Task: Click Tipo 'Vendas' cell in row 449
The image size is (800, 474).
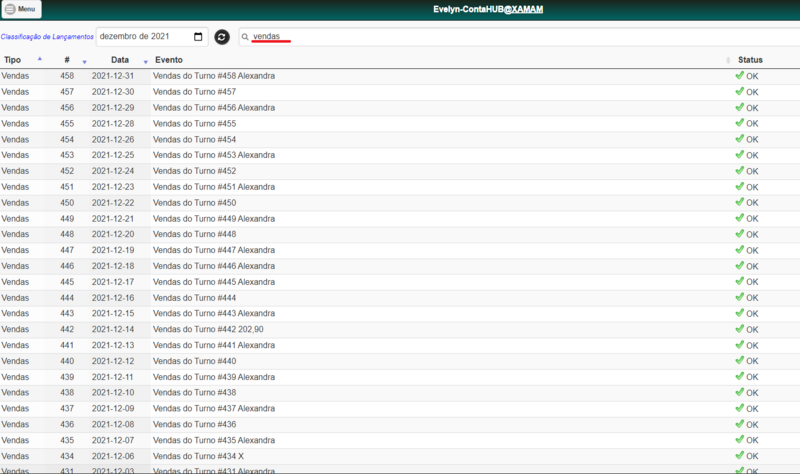Action: pyautogui.click(x=15, y=218)
